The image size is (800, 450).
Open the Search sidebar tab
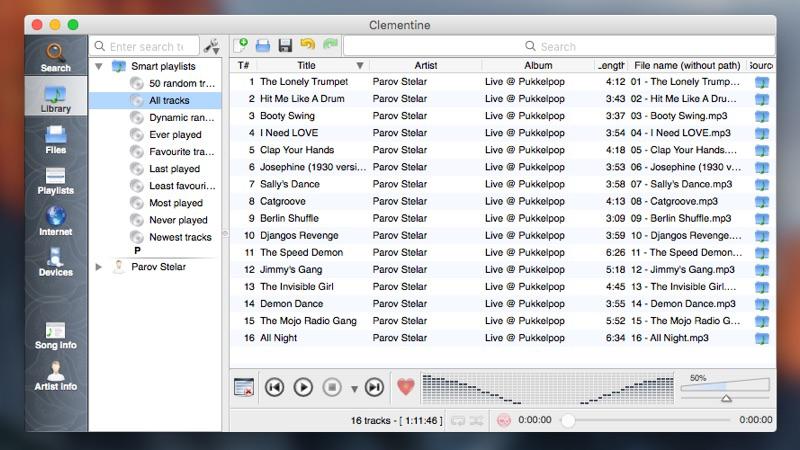click(x=55, y=57)
